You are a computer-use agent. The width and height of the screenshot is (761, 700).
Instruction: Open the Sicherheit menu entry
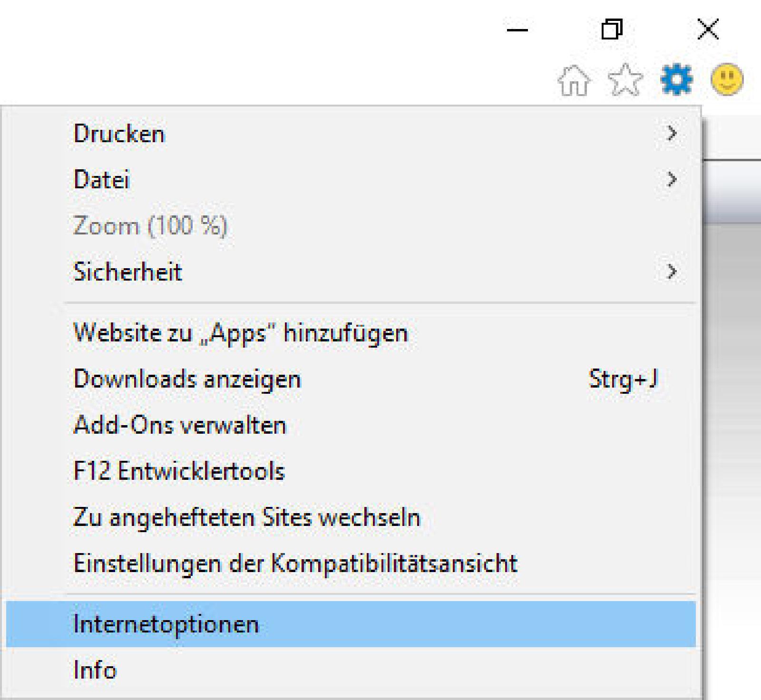click(x=351, y=272)
